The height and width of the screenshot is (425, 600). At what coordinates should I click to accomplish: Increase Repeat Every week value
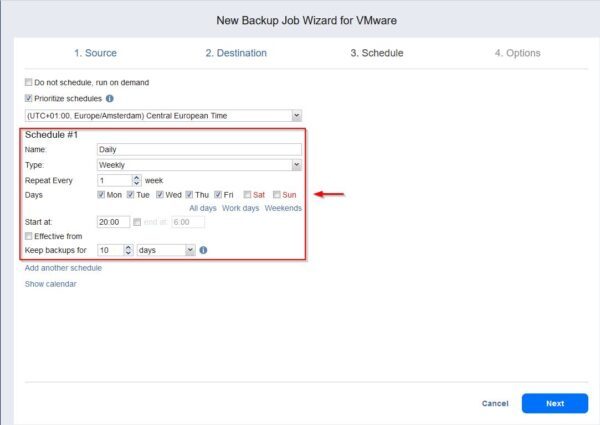pos(137,177)
